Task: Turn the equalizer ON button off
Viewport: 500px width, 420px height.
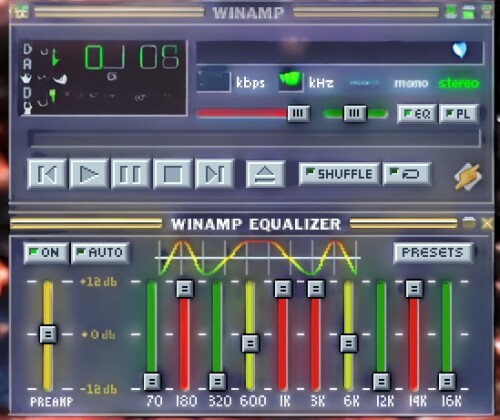Action: (46, 253)
